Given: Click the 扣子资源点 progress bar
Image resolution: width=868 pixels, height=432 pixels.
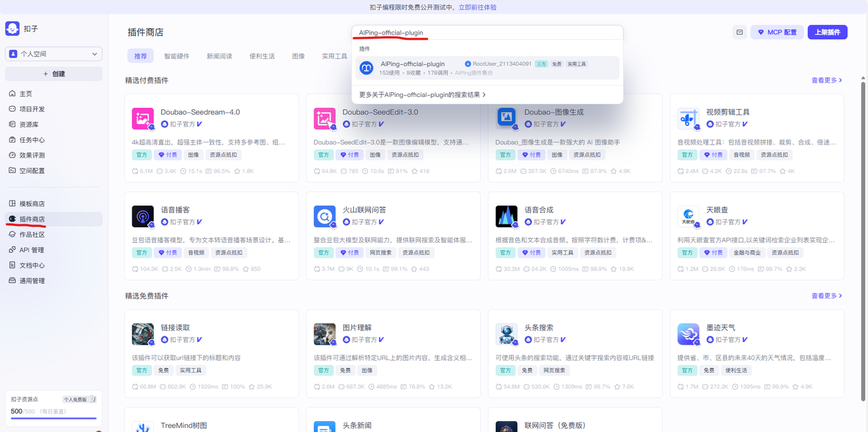Looking at the screenshot, I should [x=54, y=418].
